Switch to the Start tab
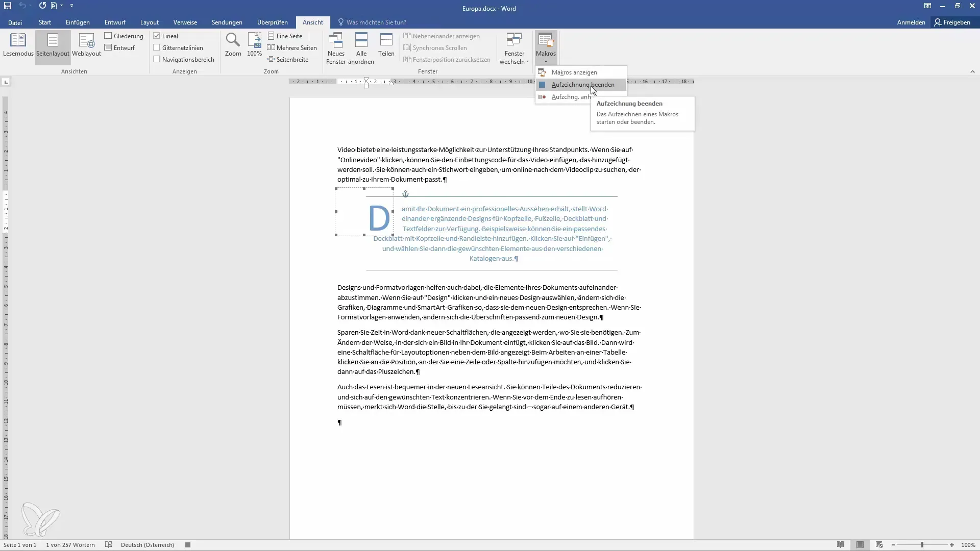Image resolution: width=980 pixels, height=551 pixels. pyautogui.click(x=45, y=22)
